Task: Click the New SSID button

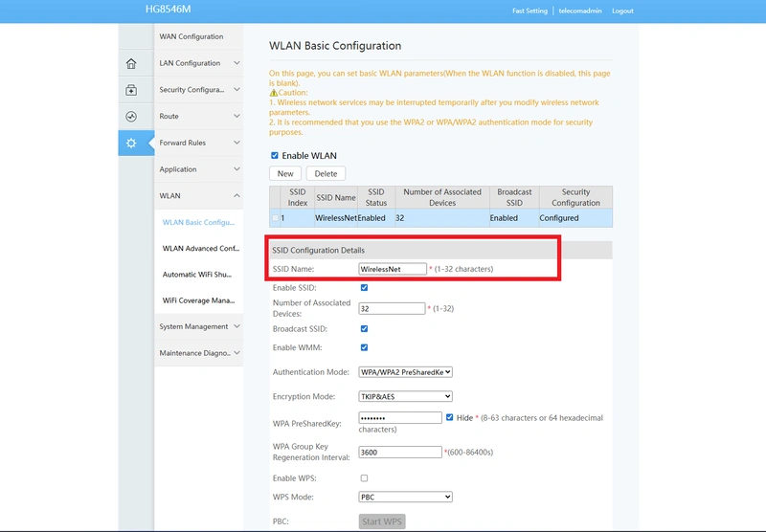Action: (285, 174)
